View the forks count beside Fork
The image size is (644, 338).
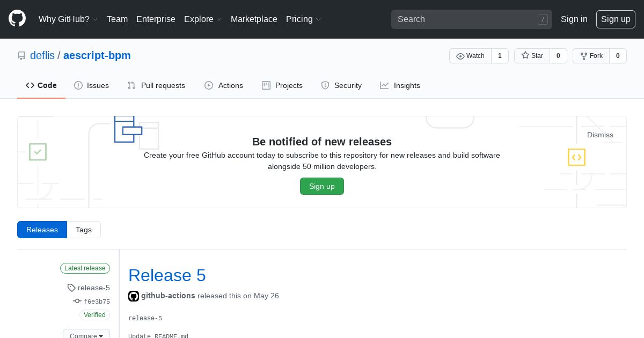618,56
